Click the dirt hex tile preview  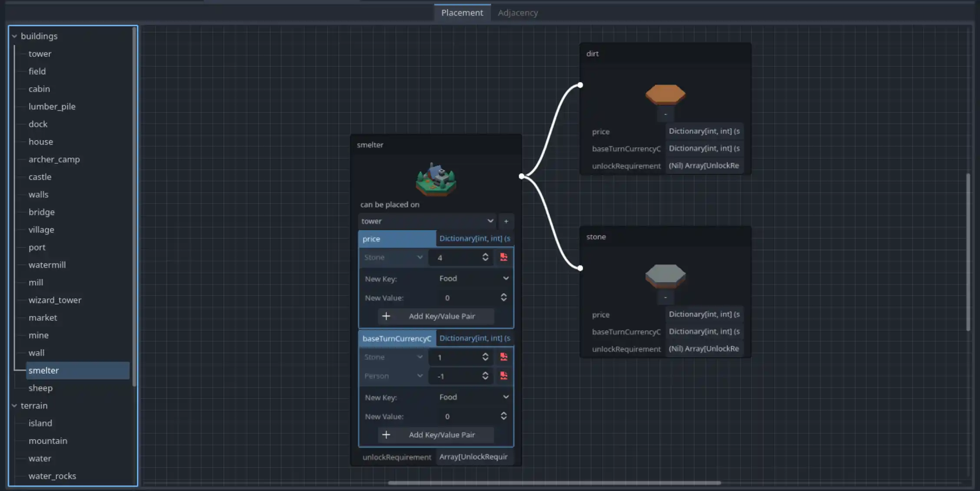coord(665,94)
